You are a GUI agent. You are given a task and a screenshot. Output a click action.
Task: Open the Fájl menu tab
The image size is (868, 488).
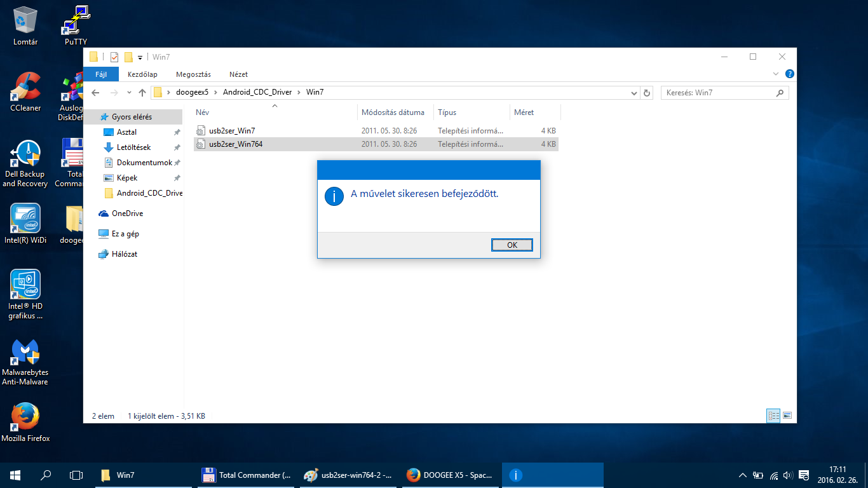coord(101,74)
